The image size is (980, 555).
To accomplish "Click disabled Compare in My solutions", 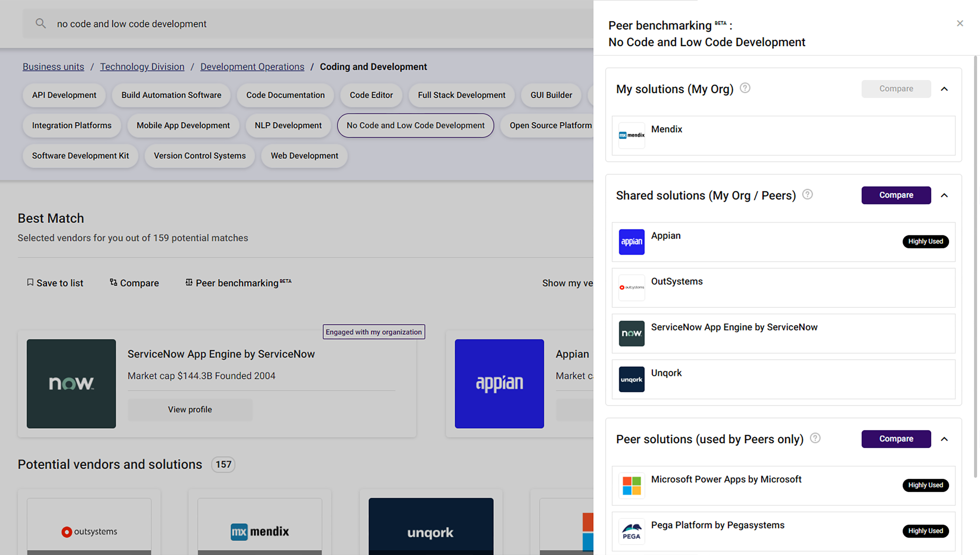I will tap(896, 89).
